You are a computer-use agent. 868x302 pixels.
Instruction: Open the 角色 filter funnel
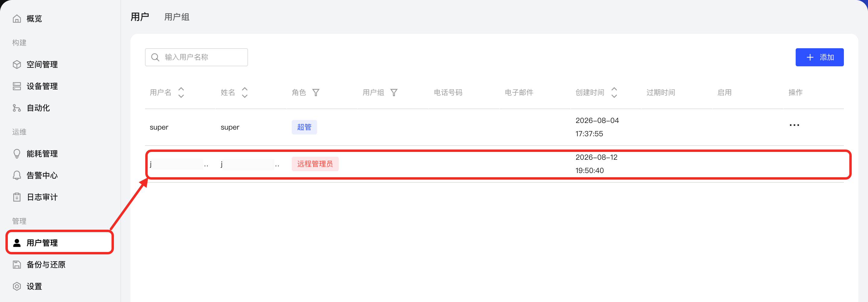tap(316, 92)
